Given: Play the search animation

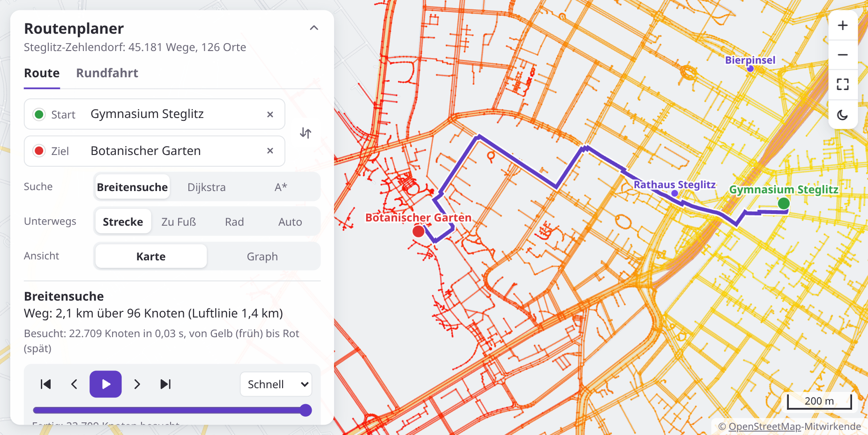Looking at the screenshot, I should pos(105,384).
